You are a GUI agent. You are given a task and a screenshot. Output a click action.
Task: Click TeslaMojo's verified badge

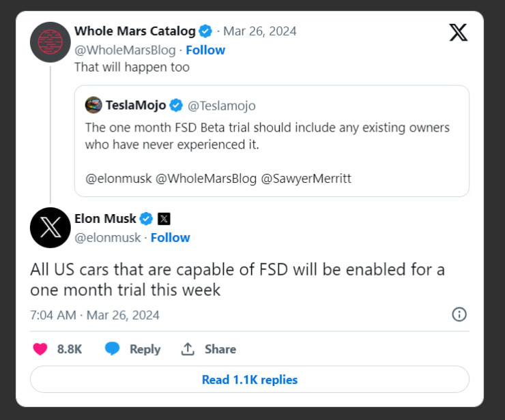[x=176, y=105]
